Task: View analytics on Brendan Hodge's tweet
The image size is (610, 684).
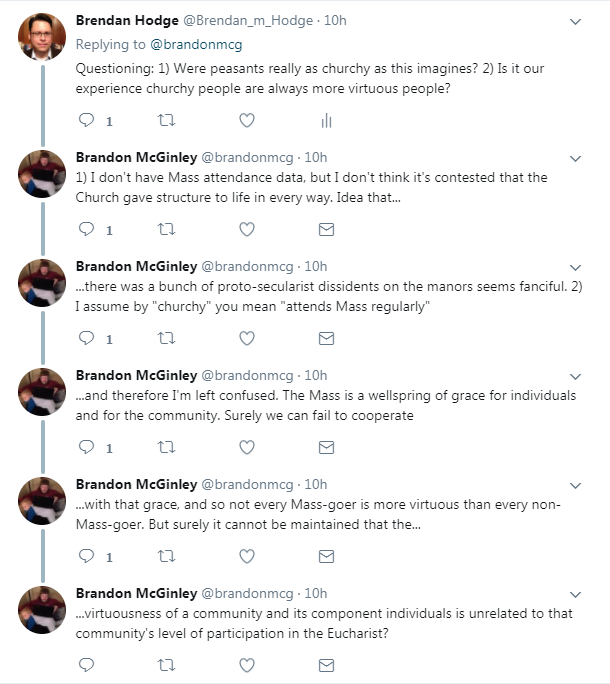Action: (x=325, y=121)
